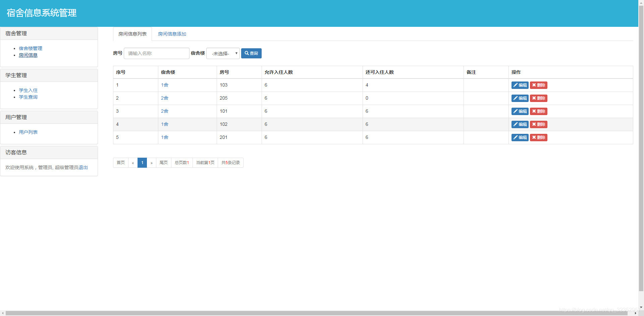644x316 pixels.
Task: Click the 1舍 link in row 1
Action: coord(165,85)
